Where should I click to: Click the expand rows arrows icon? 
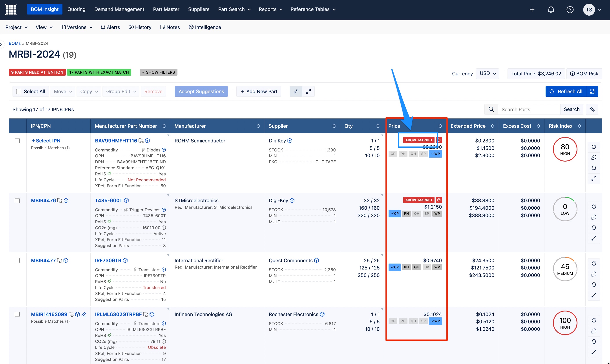point(309,91)
